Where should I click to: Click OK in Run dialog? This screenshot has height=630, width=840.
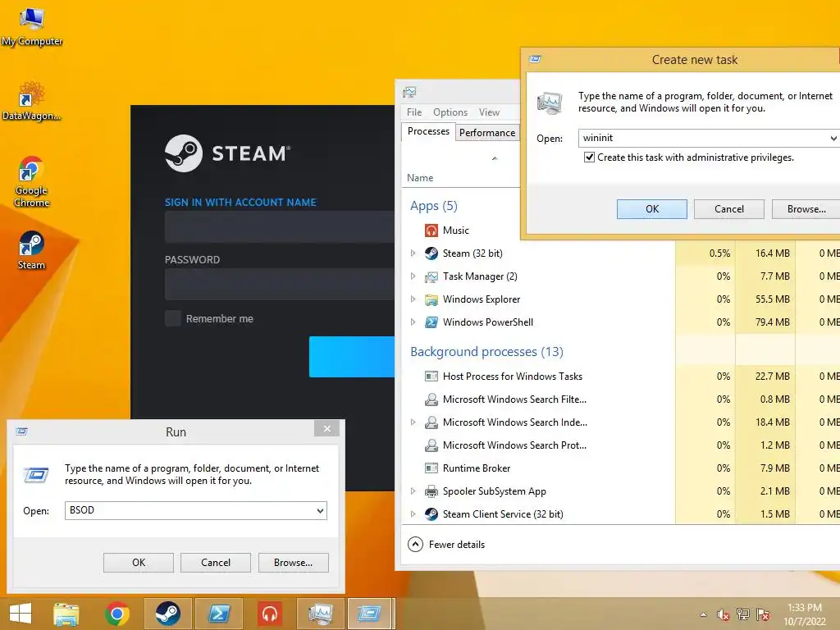click(139, 563)
